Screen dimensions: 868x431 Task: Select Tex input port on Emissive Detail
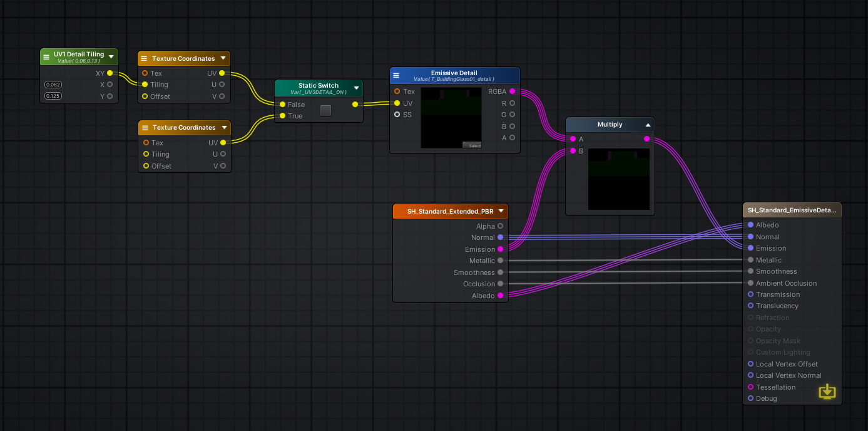pos(397,91)
